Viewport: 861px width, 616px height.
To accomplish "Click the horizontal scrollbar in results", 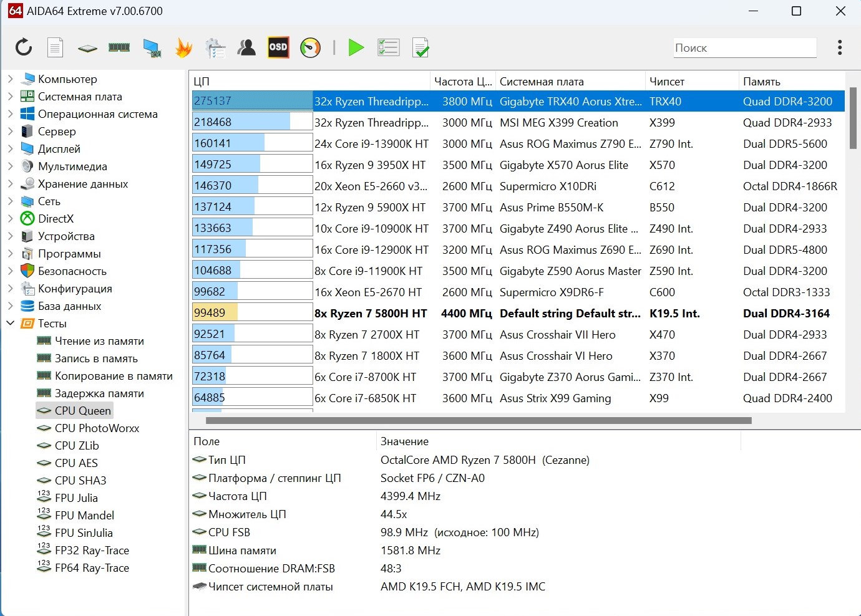I will click(x=478, y=421).
